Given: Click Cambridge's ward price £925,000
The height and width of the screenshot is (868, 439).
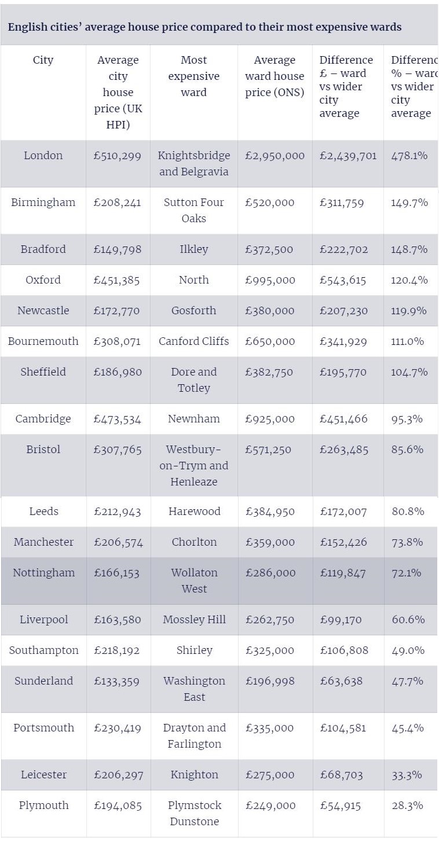Looking at the screenshot, I should pyautogui.click(x=270, y=419).
